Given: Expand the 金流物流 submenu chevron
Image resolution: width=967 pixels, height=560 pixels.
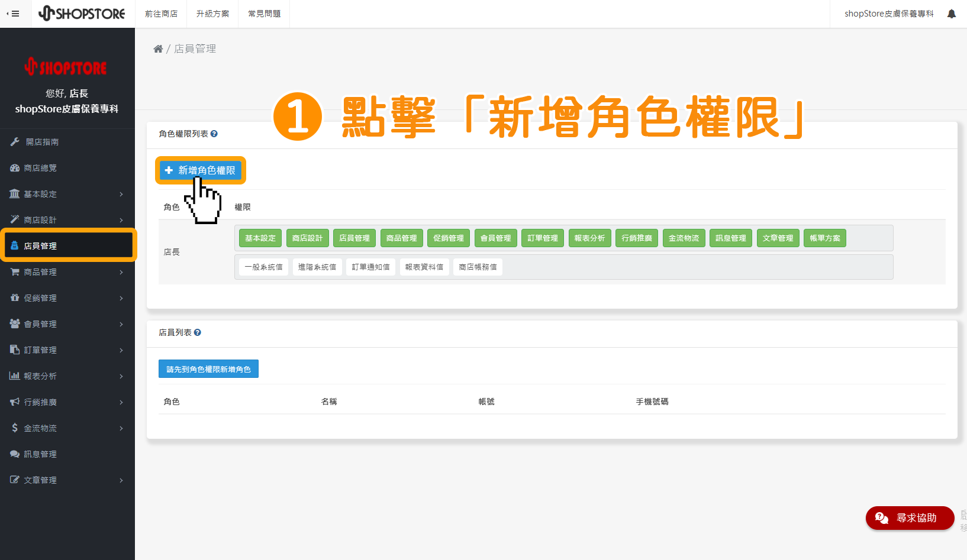Looking at the screenshot, I should click(121, 428).
